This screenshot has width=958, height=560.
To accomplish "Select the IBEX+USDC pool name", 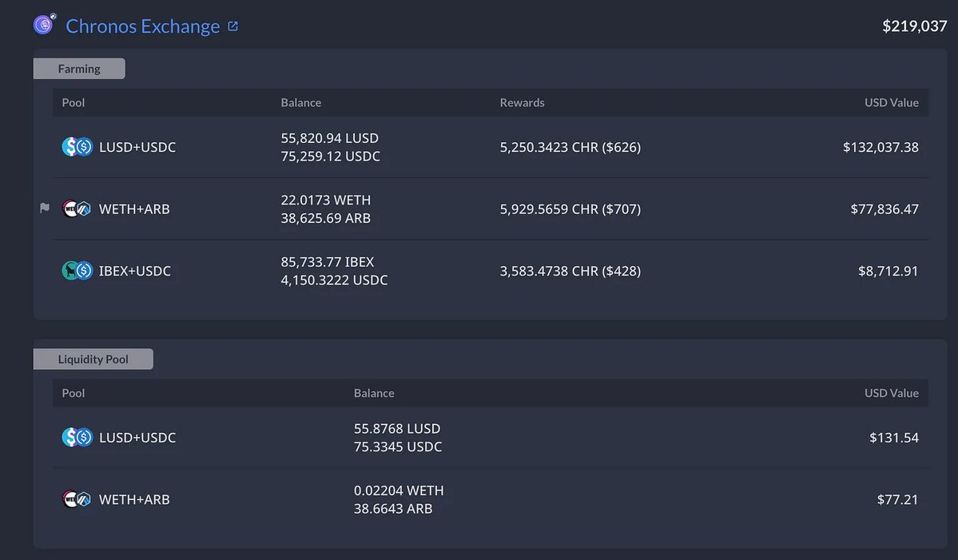I will (x=135, y=271).
